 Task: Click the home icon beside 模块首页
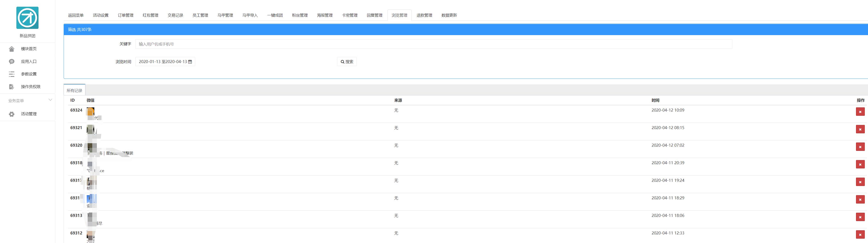[12, 49]
